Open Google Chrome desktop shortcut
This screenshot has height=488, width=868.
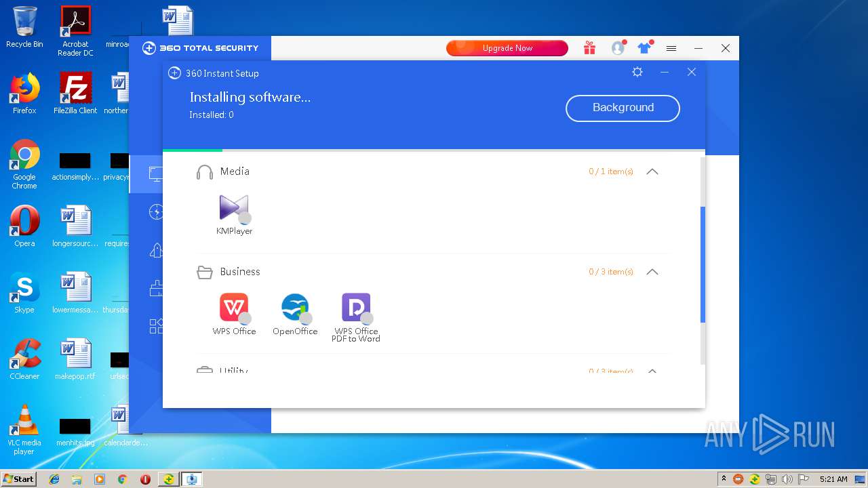coord(24,164)
